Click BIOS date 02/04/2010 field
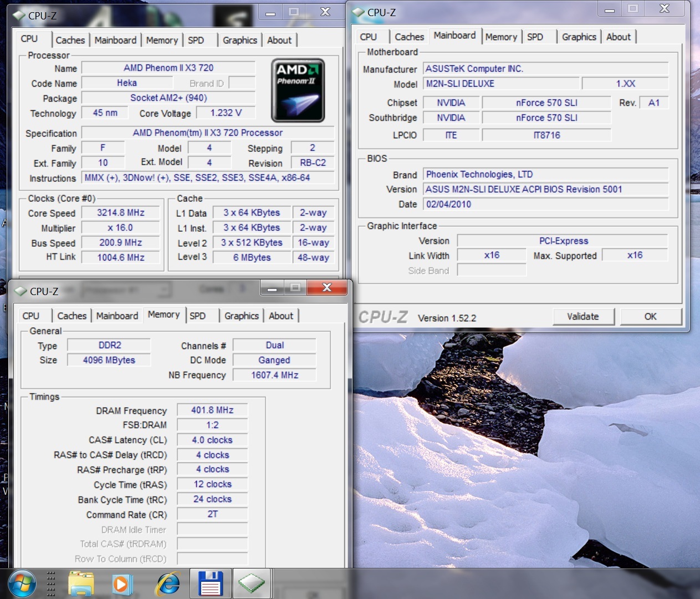 coord(546,204)
